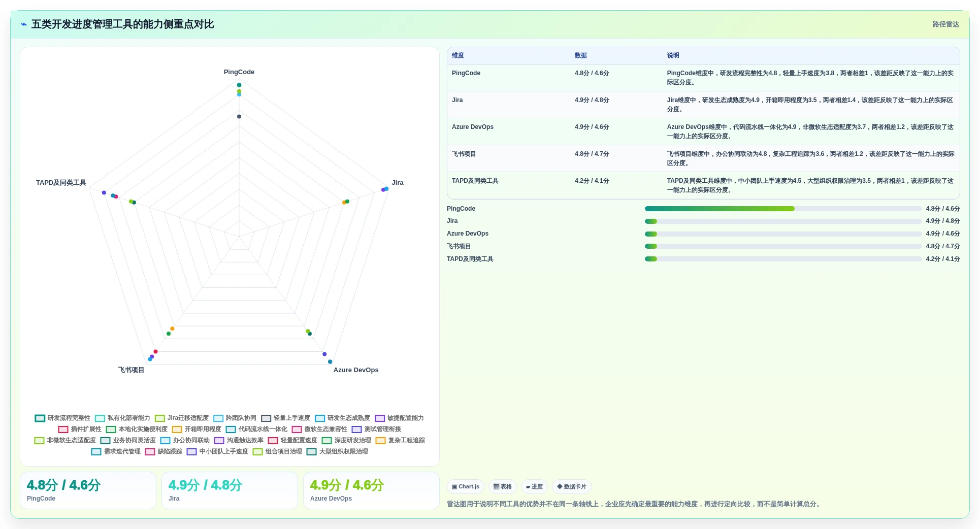Toggle the 业务协同灵活度 legend item
Viewport: 980px width, 529px height.
128,440
